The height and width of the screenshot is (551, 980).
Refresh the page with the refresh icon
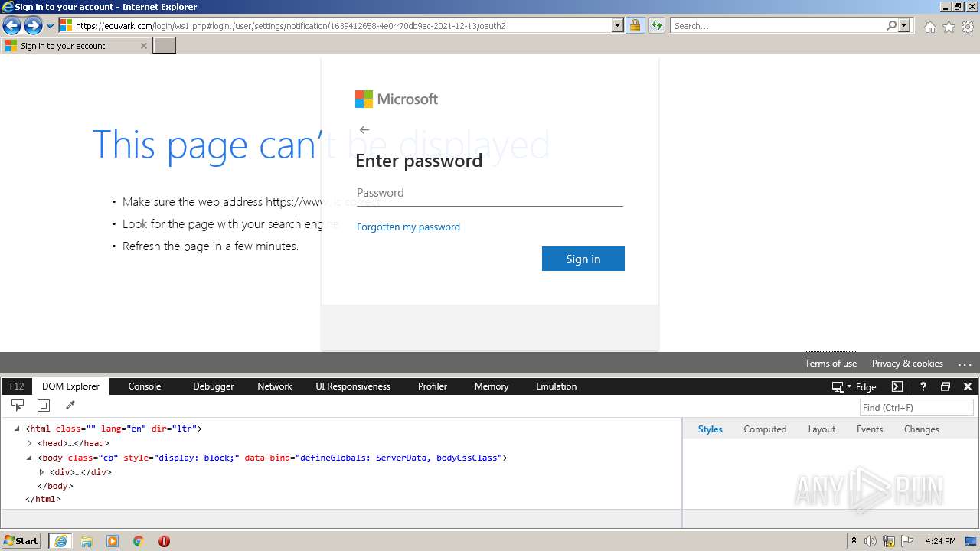coord(656,26)
